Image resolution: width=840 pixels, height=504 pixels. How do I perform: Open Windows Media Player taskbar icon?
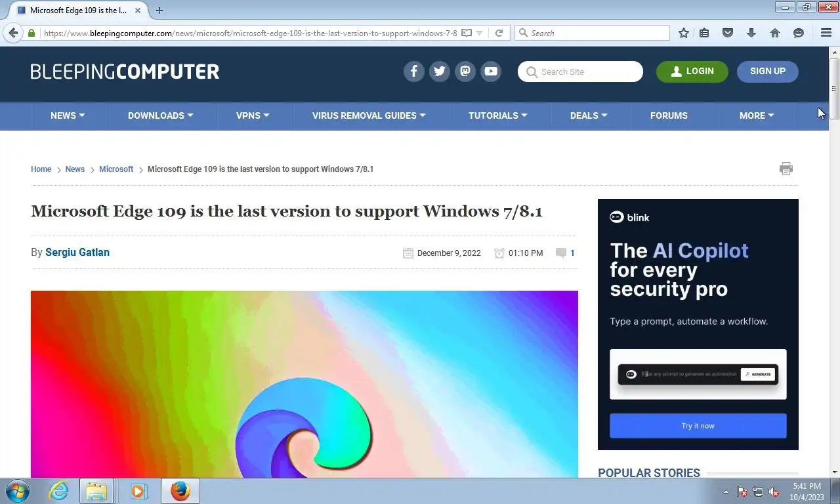138,491
